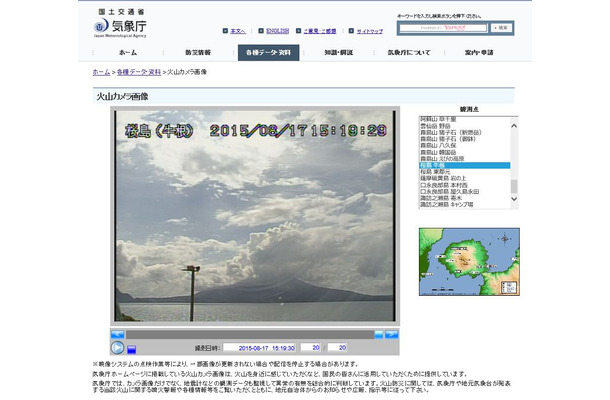Click the station list scrollbar thumb

point(514,186)
